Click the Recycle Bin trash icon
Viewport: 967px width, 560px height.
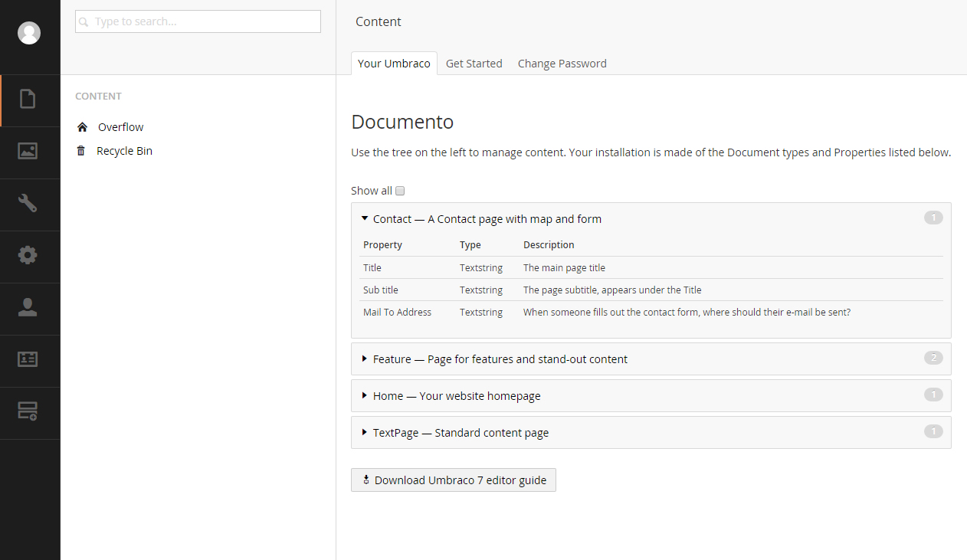81,151
